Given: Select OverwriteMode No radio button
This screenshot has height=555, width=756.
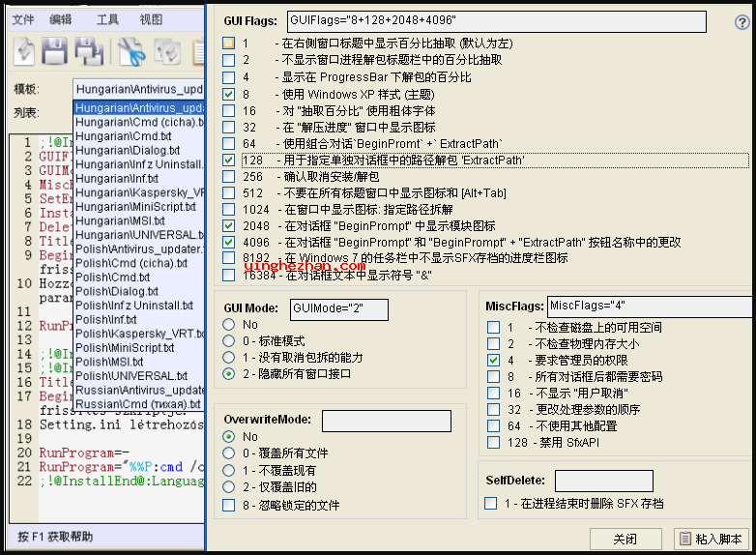Looking at the screenshot, I should point(228,437).
